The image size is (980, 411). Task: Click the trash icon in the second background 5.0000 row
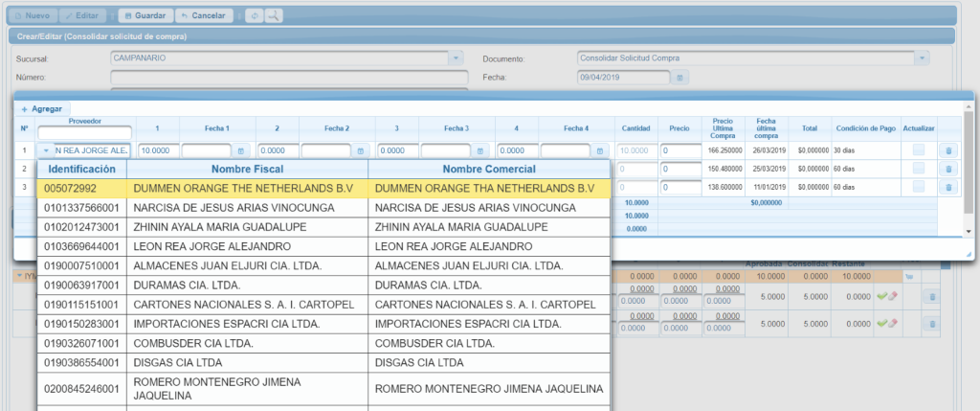pyautogui.click(x=931, y=324)
